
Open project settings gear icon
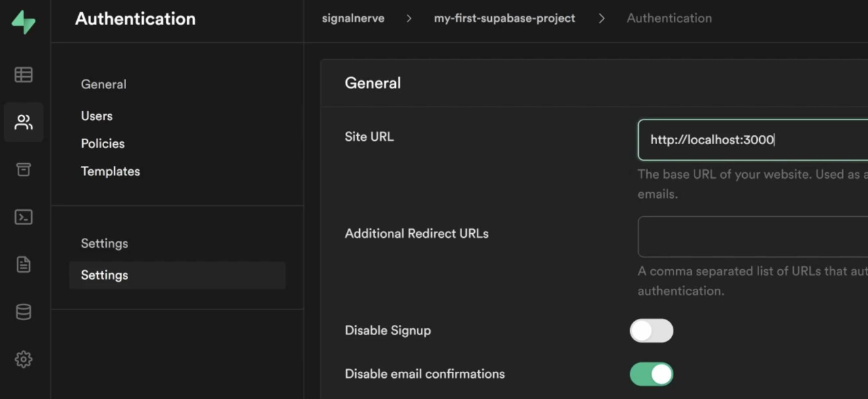[x=24, y=359]
